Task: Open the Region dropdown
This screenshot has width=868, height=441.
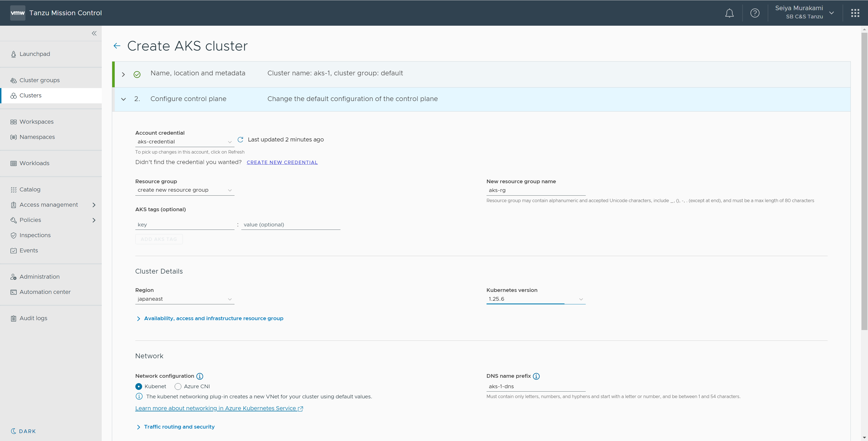Action: [184, 299]
